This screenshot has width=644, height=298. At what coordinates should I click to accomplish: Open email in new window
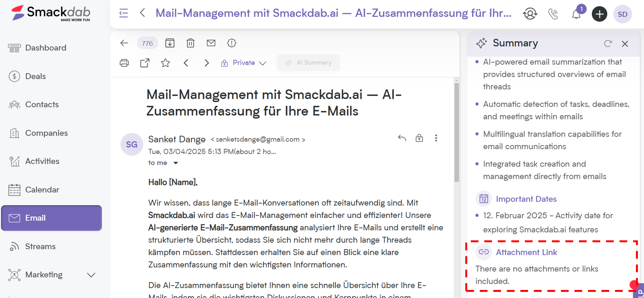[x=145, y=63]
